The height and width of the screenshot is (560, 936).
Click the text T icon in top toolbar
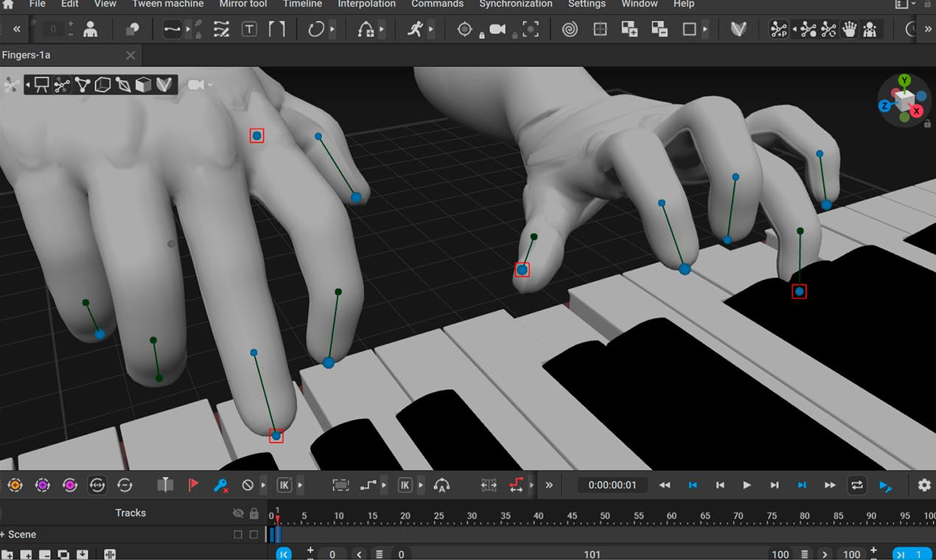click(x=249, y=29)
